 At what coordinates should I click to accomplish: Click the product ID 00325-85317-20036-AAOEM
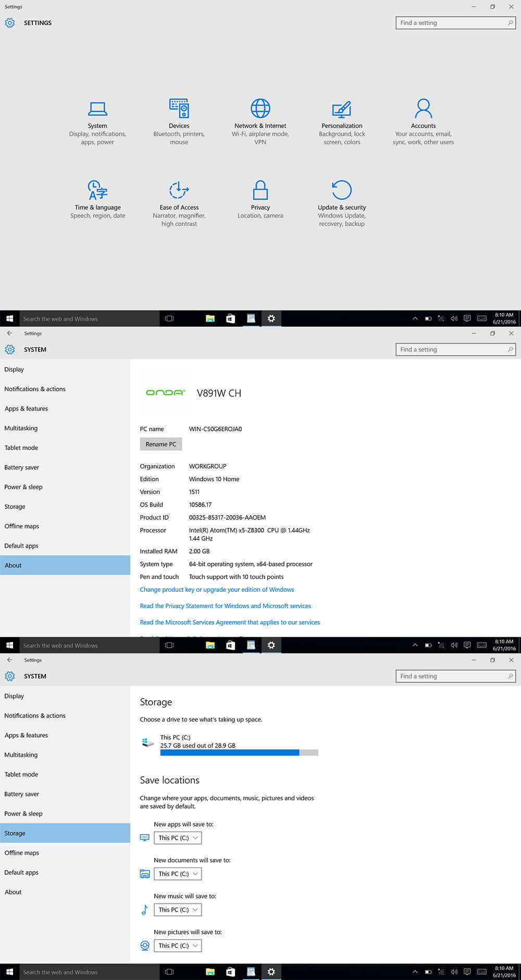[227, 517]
